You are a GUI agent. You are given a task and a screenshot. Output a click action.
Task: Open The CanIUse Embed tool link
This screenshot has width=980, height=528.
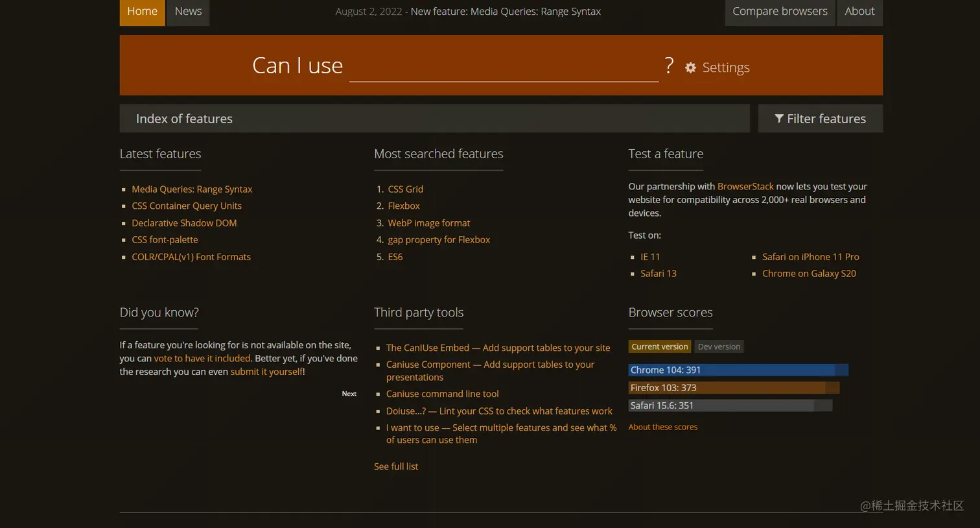(498, 348)
